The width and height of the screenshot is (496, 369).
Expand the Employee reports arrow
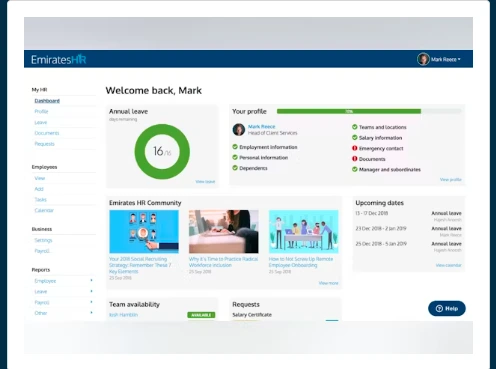[91, 280]
